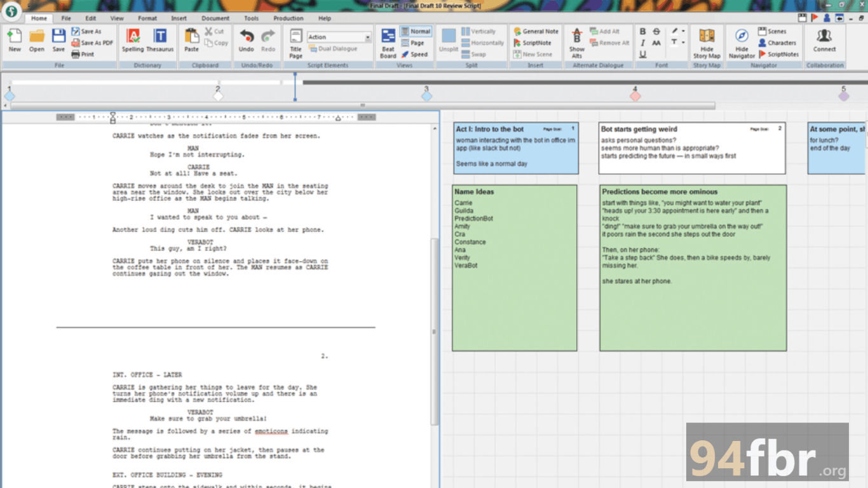Click 'EXT. OFFICE BUILDING - EVENING' scene heading
Viewport: 868px width, 488px height.
pos(167,475)
